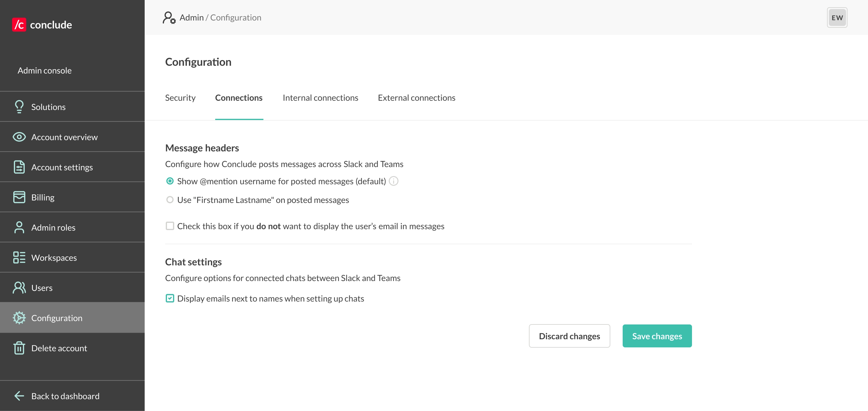Viewport: 868px width, 411px height.
Task: Enable the hide user email checkbox
Action: pyautogui.click(x=170, y=226)
